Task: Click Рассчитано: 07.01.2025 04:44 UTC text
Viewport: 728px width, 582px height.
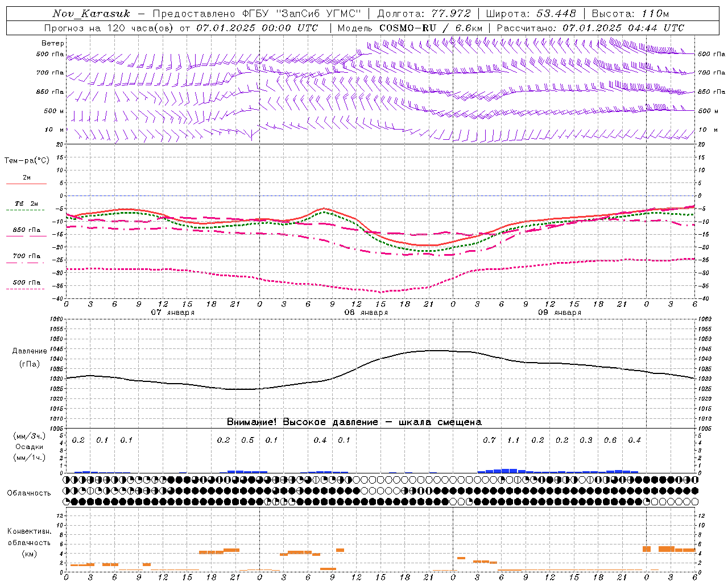Action: tap(590, 28)
